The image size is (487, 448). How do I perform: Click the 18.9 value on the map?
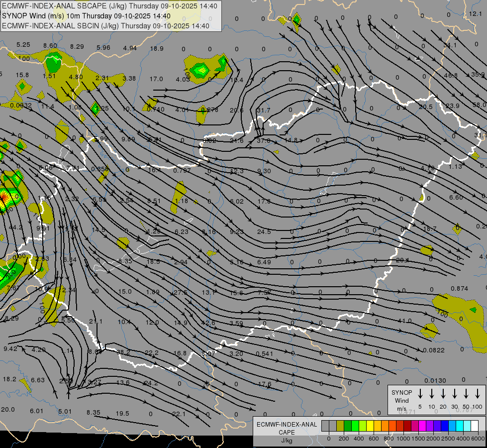pos(157,48)
